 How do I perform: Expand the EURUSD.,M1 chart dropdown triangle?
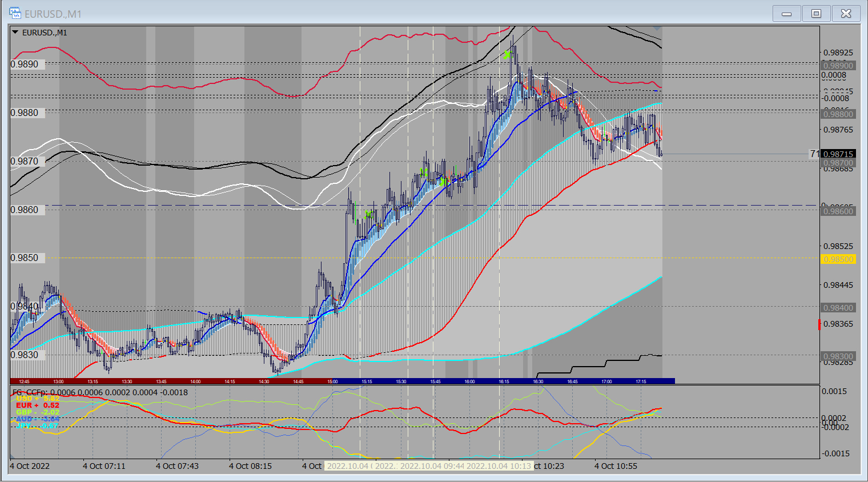pos(15,33)
